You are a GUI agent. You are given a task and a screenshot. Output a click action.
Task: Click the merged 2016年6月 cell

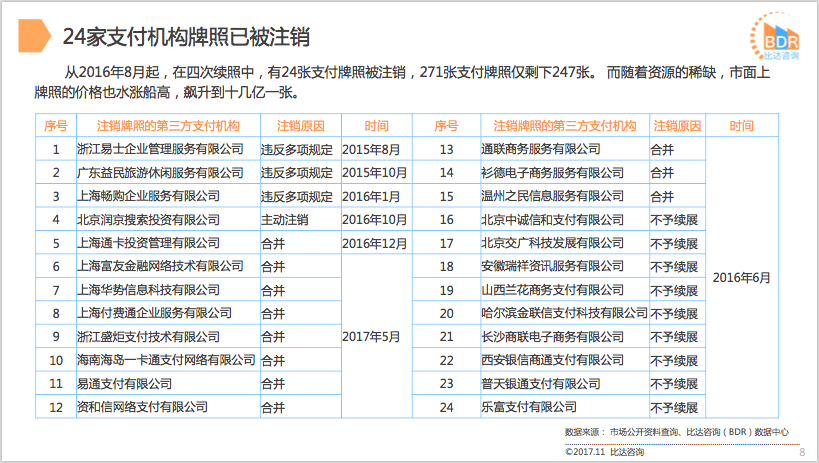coord(742,277)
